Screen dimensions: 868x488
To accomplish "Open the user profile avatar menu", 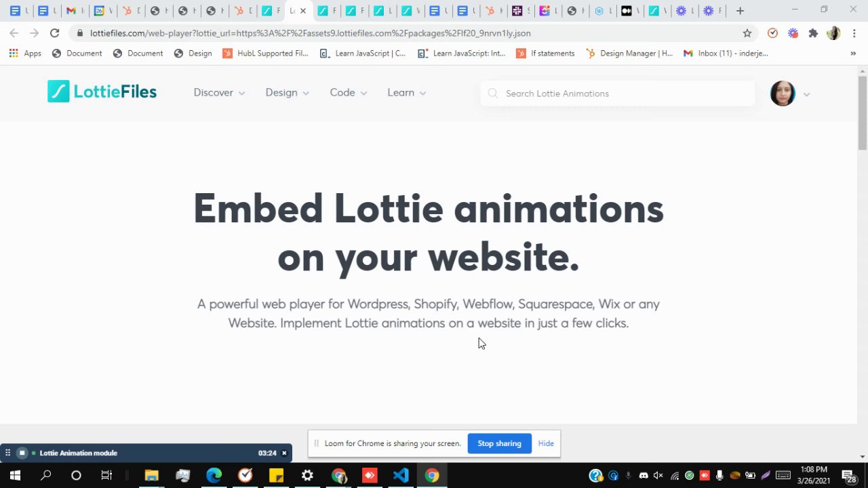I will click(783, 94).
